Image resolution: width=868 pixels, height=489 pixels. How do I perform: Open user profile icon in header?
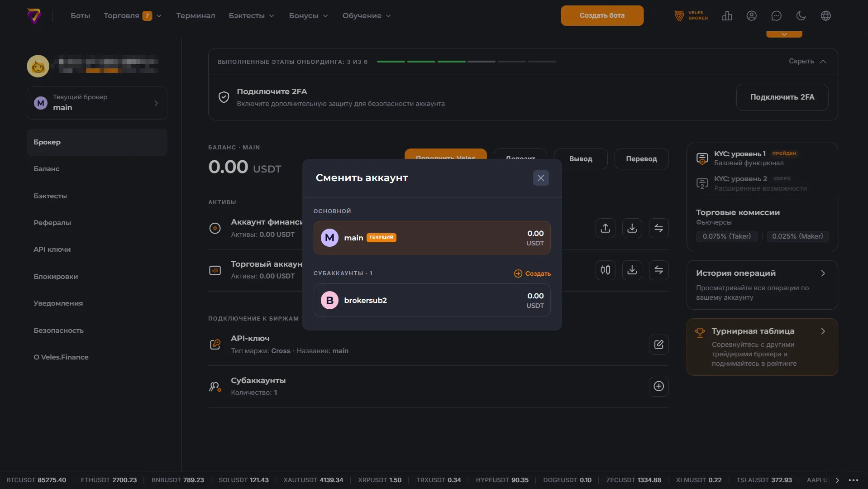coord(751,16)
